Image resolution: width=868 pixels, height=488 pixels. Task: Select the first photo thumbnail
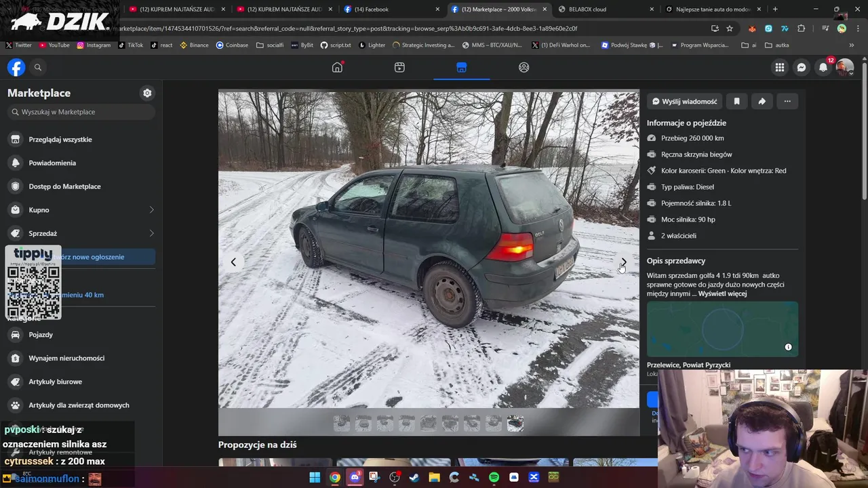tap(342, 424)
